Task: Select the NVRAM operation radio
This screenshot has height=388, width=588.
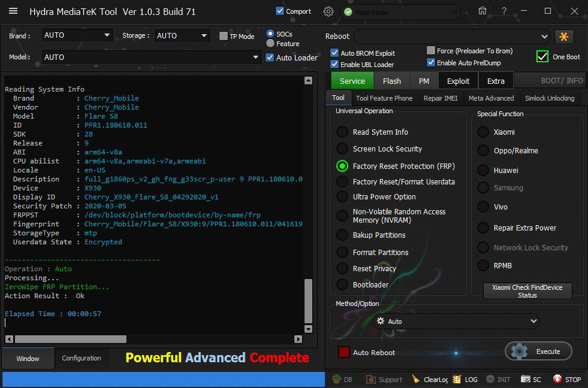Action: tap(342, 216)
